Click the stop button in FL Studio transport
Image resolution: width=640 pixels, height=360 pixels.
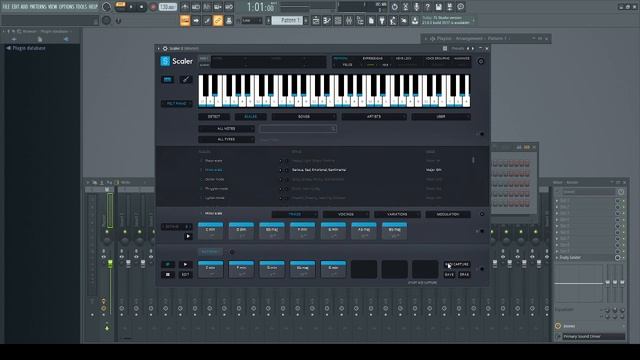(x=142, y=7)
